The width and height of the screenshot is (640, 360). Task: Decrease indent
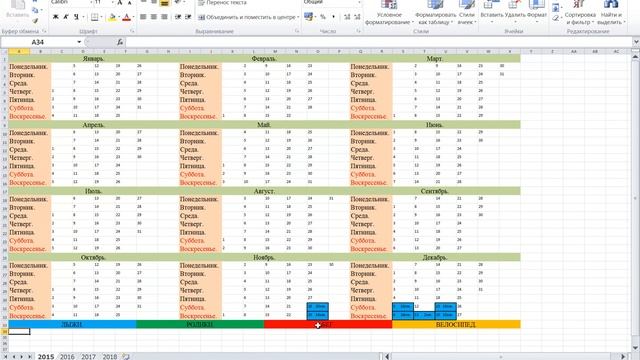tap(178, 17)
